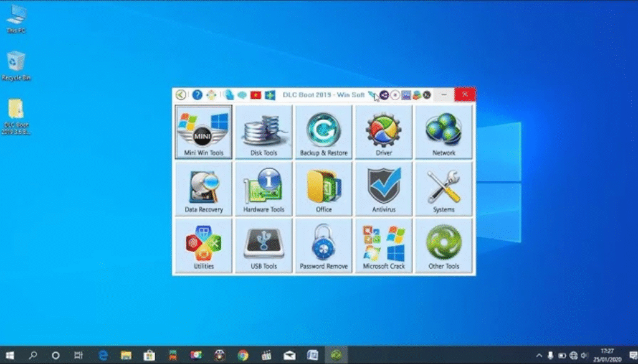The height and width of the screenshot is (364, 638).
Task: Open Data Recovery tools
Action: (204, 189)
